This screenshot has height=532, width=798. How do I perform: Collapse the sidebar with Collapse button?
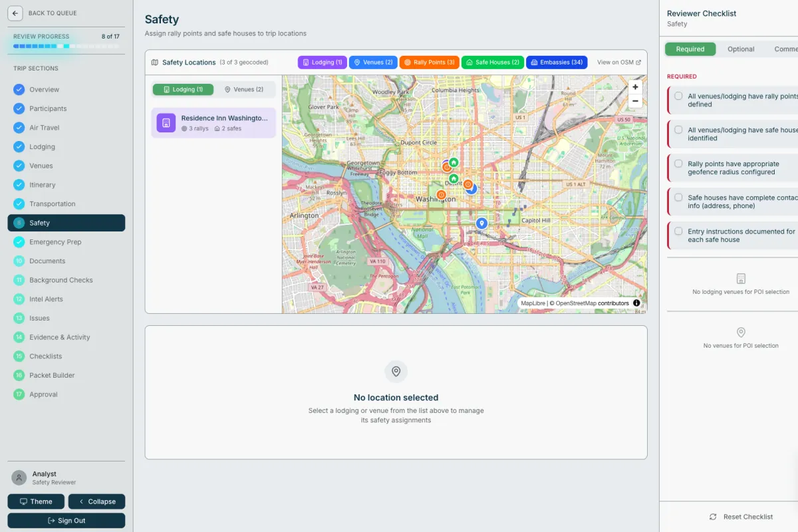coord(96,501)
